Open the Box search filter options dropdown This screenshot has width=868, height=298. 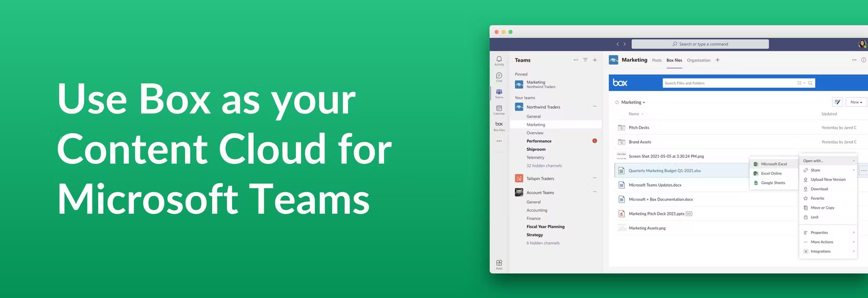pos(801,83)
